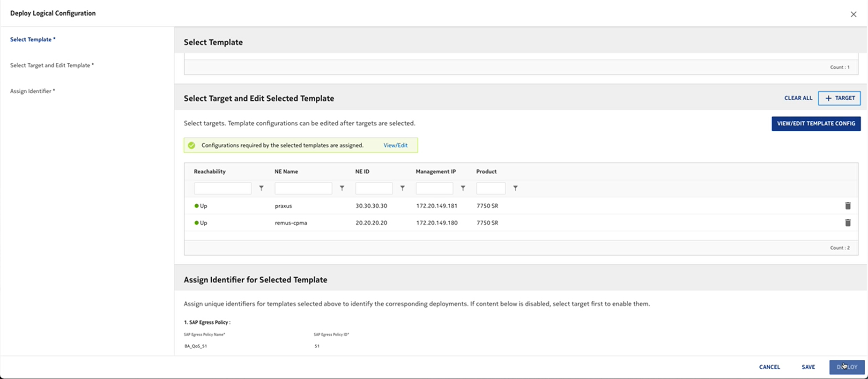
Task: Click management IP 172.20.149.181
Action: [437, 206]
